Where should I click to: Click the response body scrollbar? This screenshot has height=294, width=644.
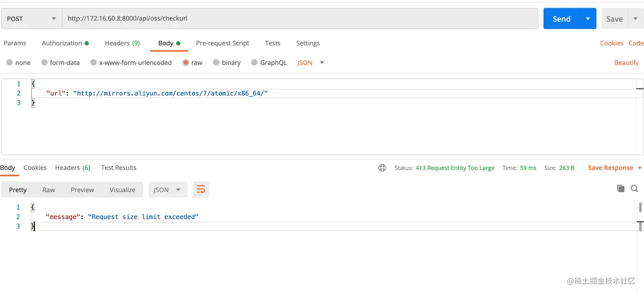640,217
